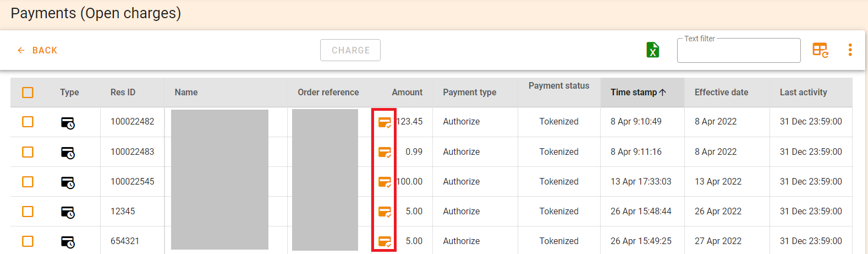Sort by Amount column header
This screenshot has width=868, height=254.
point(407,93)
